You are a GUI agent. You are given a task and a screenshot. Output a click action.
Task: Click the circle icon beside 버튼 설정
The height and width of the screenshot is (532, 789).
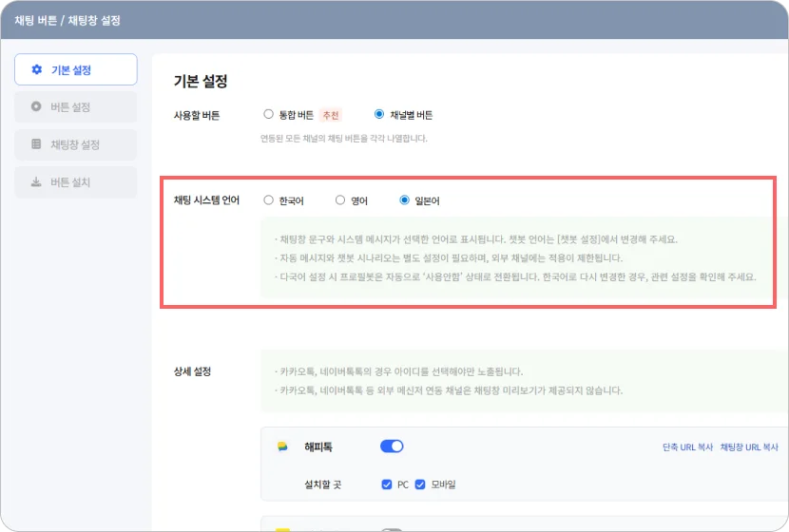pos(36,106)
